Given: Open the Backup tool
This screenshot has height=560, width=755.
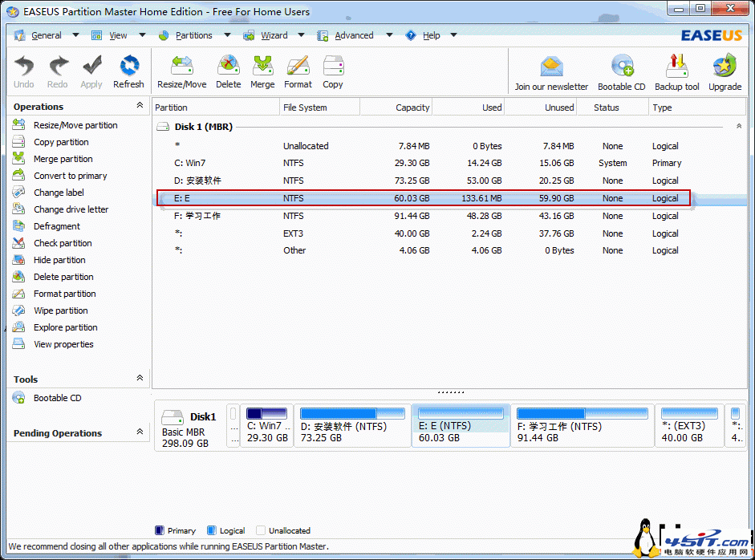Looking at the screenshot, I should coord(677,73).
